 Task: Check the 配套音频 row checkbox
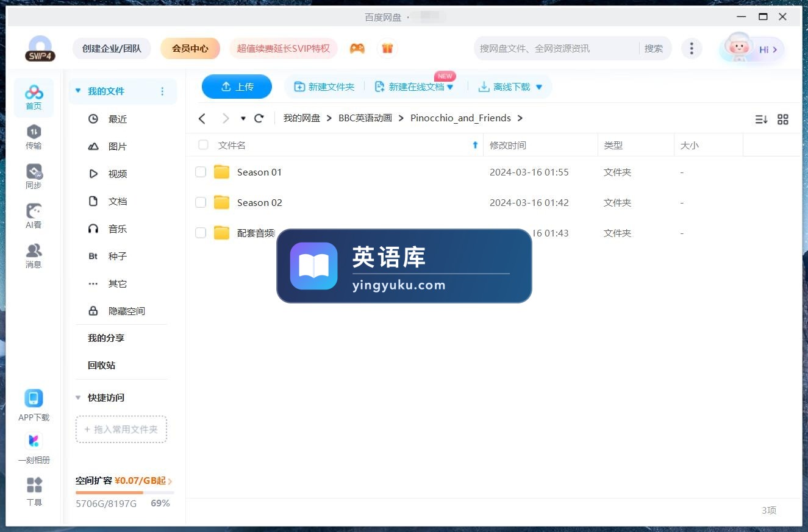tap(201, 233)
